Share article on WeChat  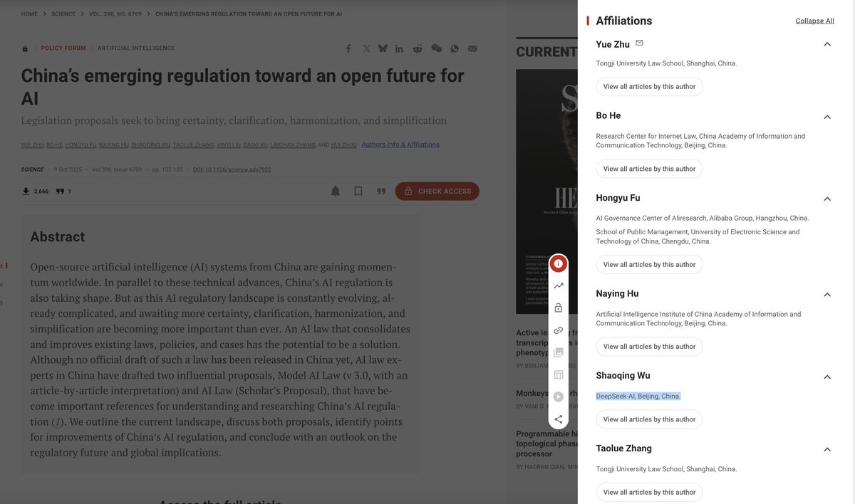[x=436, y=48]
